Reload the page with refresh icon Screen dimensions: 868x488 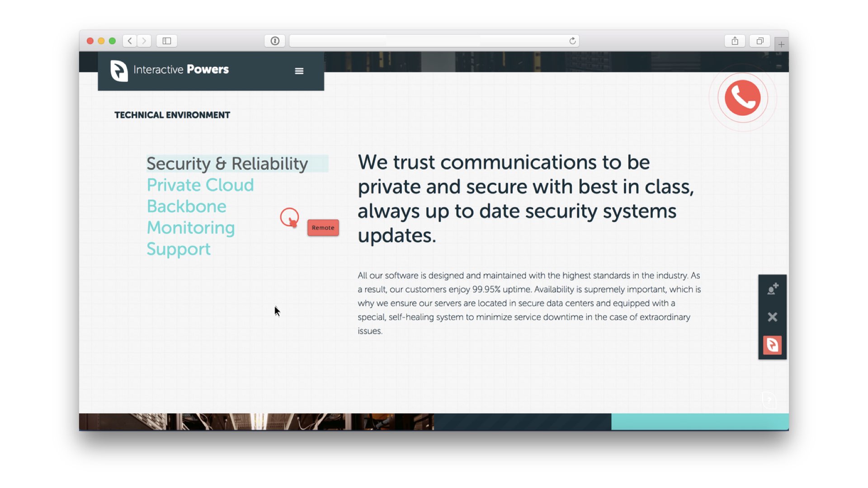point(572,41)
